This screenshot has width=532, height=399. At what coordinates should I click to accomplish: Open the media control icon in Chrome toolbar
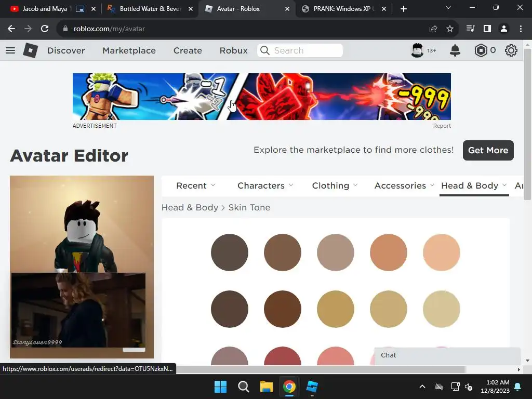pyautogui.click(x=470, y=29)
